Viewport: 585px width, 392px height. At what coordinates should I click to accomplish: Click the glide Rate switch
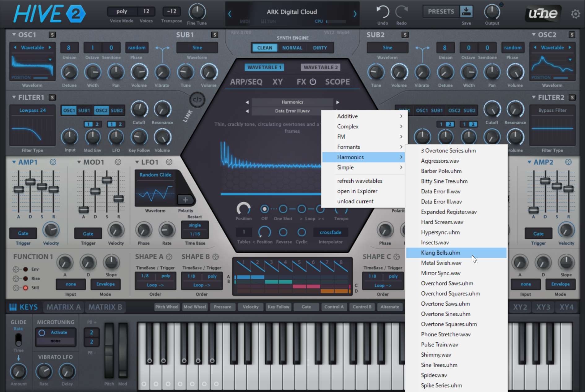pyautogui.click(x=19, y=340)
